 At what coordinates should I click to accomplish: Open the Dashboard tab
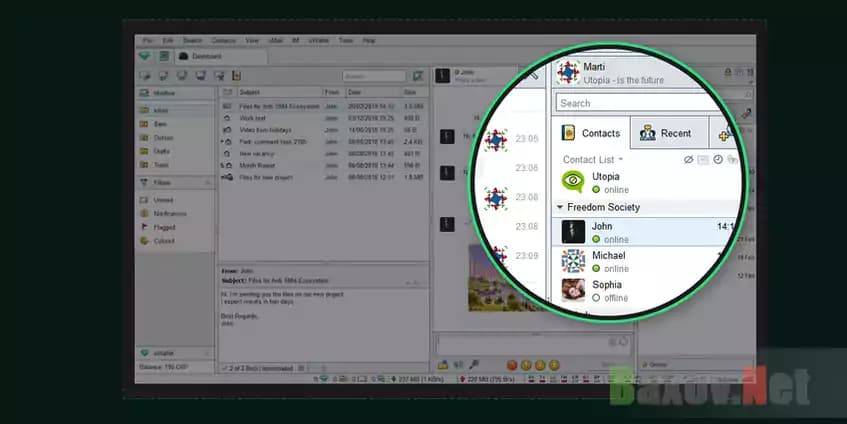pos(203,57)
